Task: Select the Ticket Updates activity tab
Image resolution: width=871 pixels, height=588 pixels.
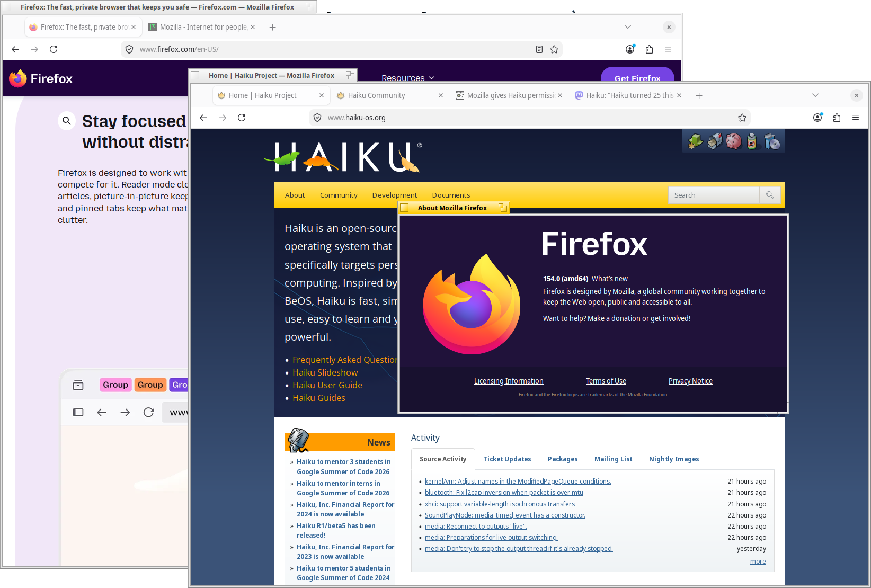Action: (507, 459)
